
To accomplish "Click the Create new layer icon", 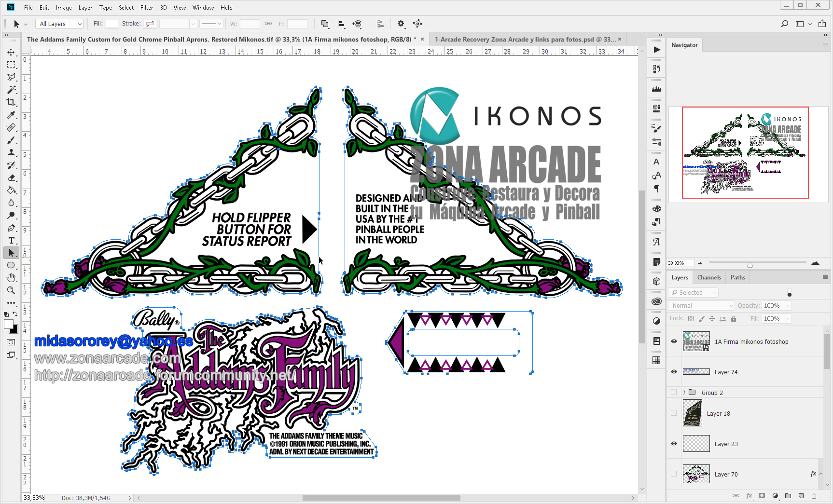I will click(x=801, y=495).
